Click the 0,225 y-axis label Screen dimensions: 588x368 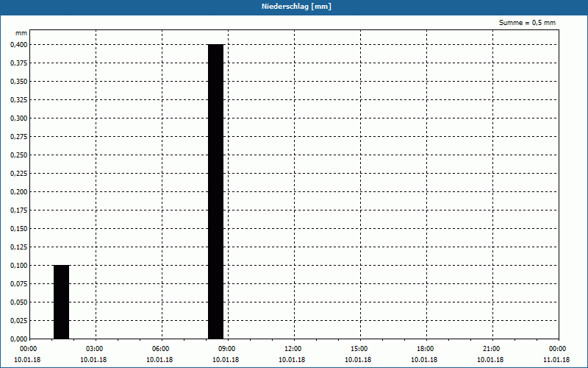(19, 174)
